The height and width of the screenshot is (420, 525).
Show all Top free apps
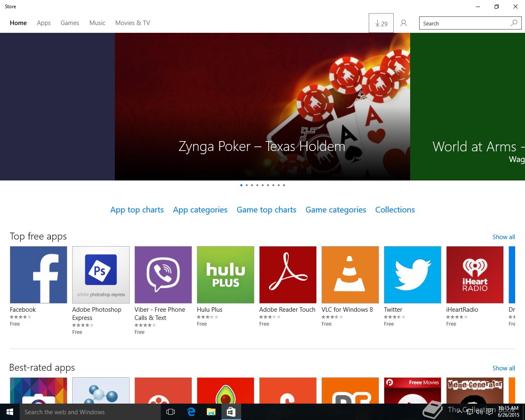tap(504, 237)
